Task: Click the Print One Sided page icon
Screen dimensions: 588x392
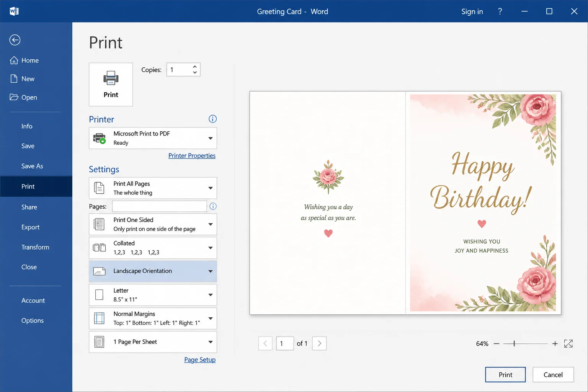Action: pos(99,224)
